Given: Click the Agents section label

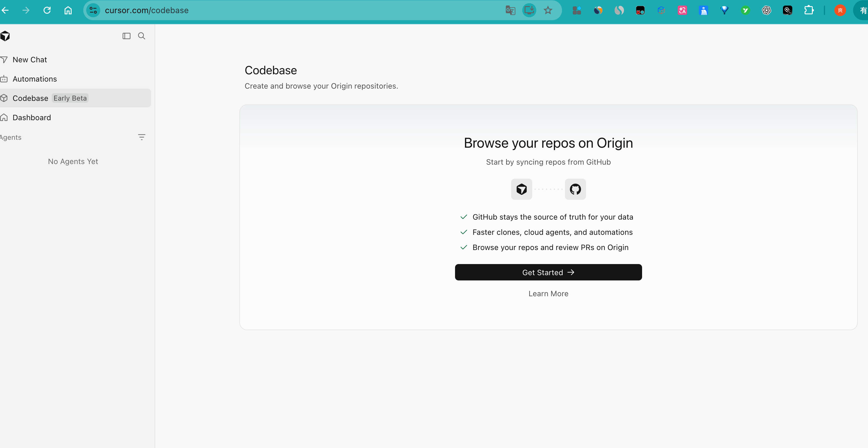Looking at the screenshot, I should point(11,137).
